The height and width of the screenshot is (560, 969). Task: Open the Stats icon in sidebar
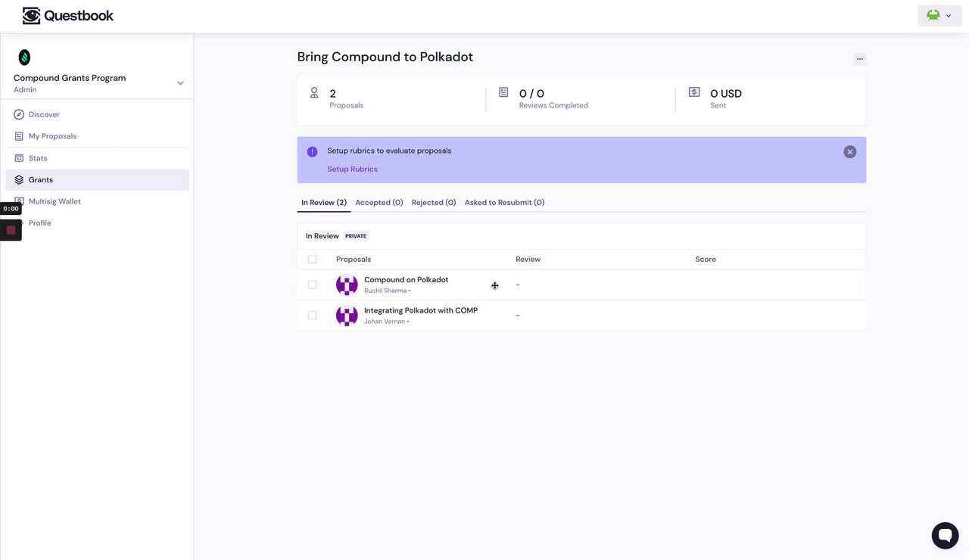click(19, 158)
